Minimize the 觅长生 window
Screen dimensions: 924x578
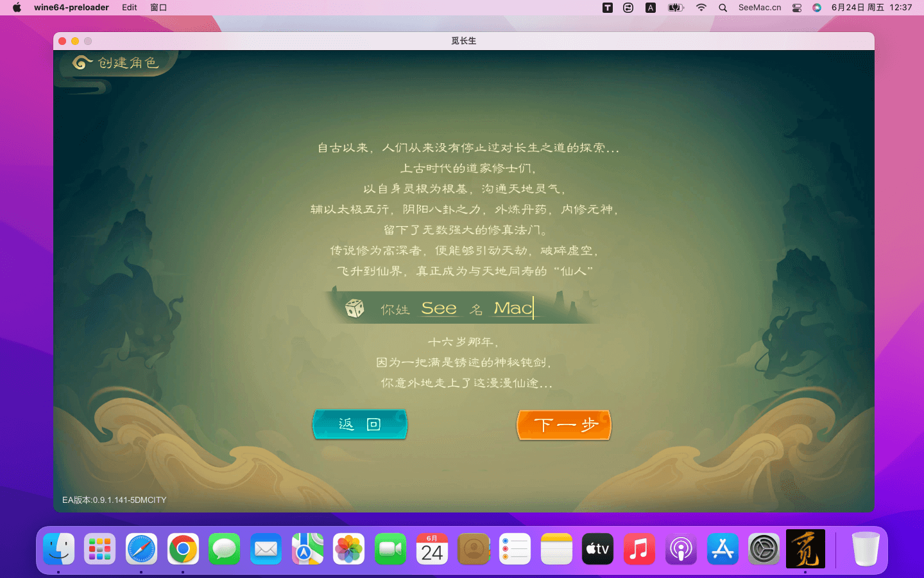click(x=75, y=41)
